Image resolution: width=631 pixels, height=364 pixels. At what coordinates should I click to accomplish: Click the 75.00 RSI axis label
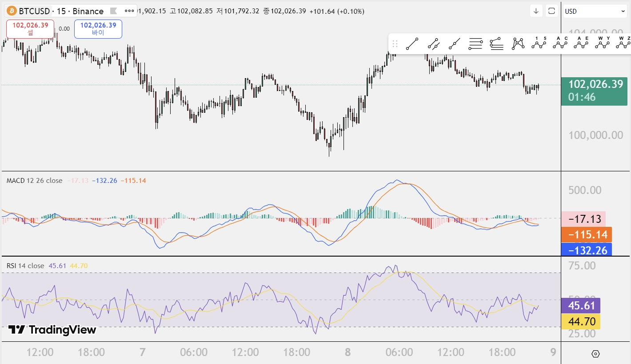(x=583, y=265)
